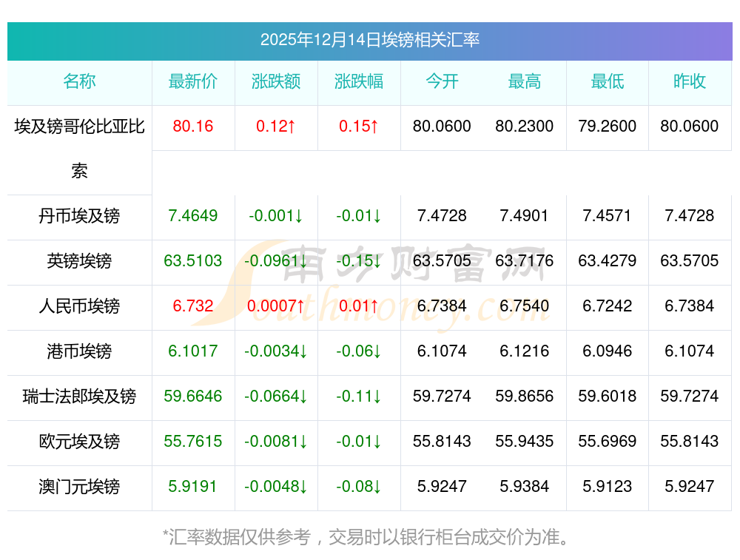Click the 今开 column header
Image resolution: width=740 pixels, height=560 pixels.
coord(442,81)
